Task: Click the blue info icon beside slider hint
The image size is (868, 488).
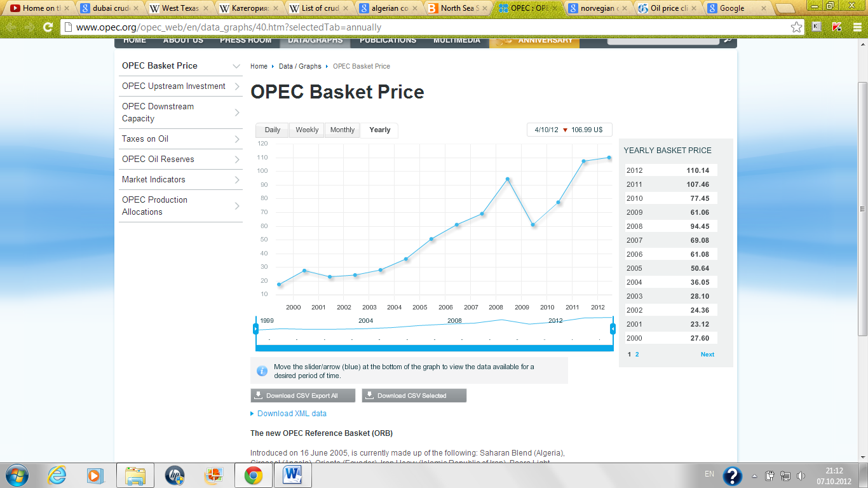Action: point(262,370)
